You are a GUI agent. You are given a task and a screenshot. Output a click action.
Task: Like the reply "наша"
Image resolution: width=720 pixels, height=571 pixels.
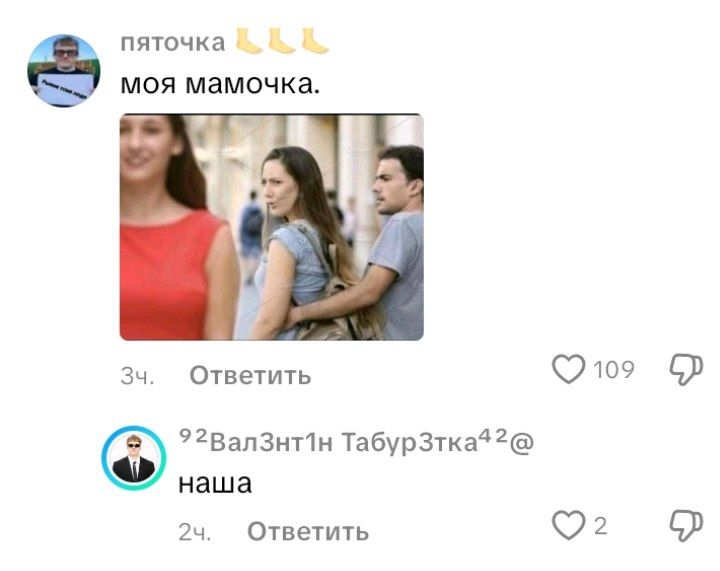[568, 525]
